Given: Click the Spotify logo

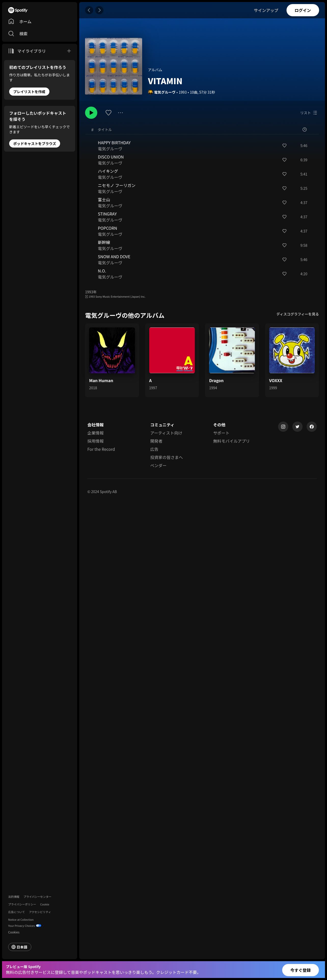Looking at the screenshot, I should click(x=18, y=10).
